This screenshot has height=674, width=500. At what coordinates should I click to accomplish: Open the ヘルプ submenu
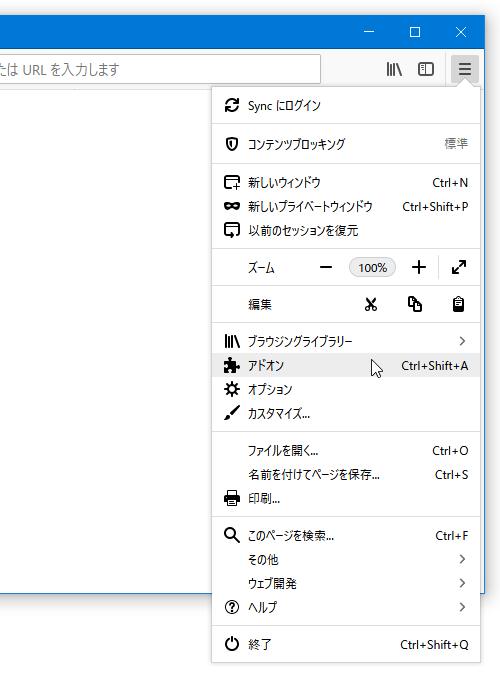click(x=346, y=607)
